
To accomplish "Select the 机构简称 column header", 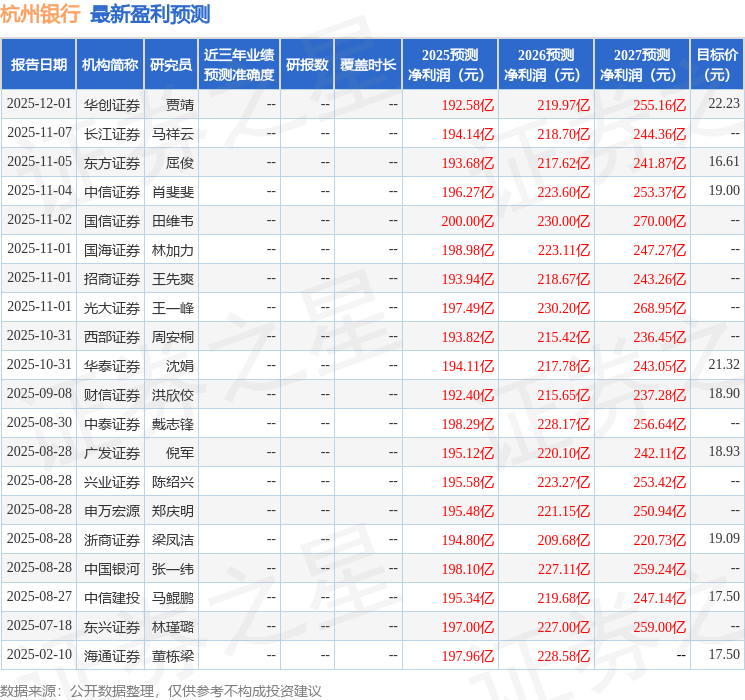I will pos(110,65).
